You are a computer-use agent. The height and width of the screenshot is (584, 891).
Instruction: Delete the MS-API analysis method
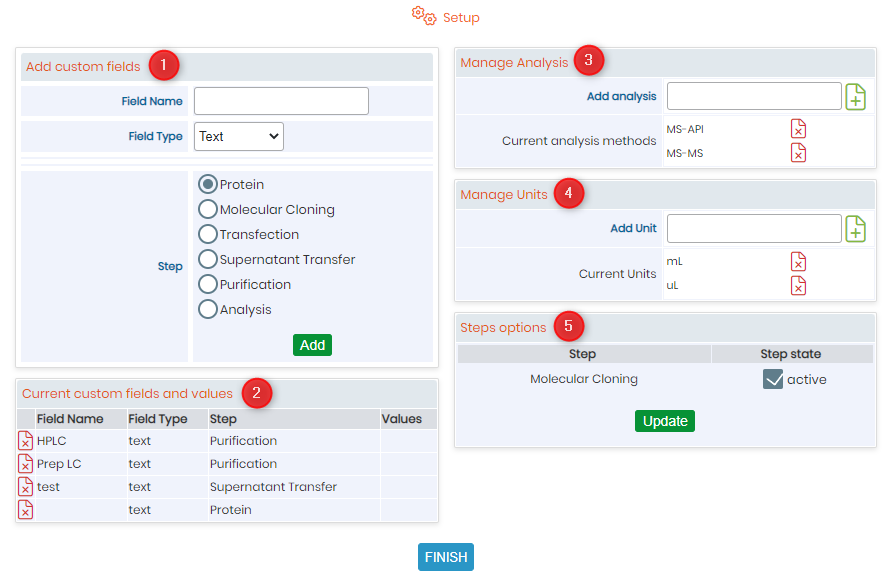coord(798,129)
